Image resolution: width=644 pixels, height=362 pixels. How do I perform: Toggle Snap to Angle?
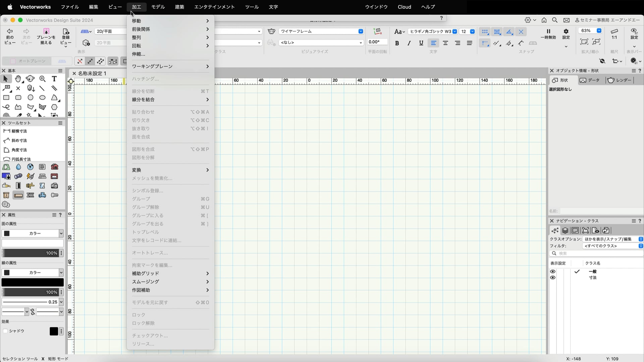coord(509,32)
